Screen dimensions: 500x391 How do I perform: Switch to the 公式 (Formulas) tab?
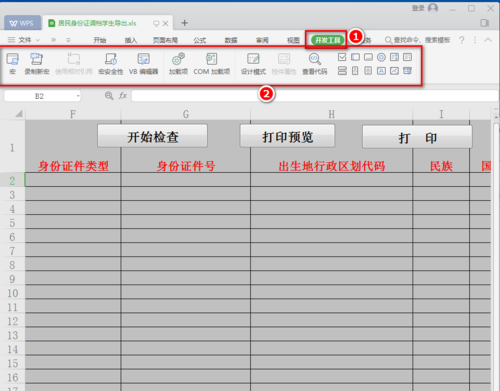[x=200, y=40]
